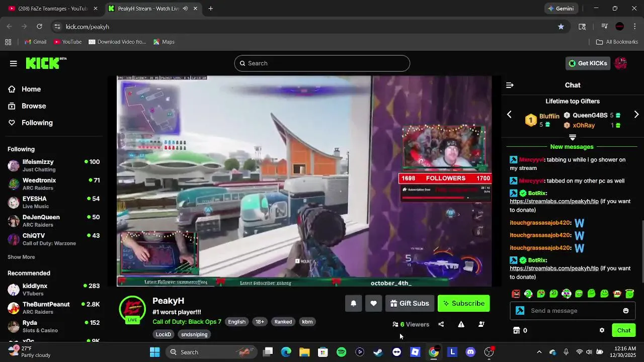The width and height of the screenshot is (644, 362).
Task: Click the heart-eyes green emote
Action: (x=541, y=294)
